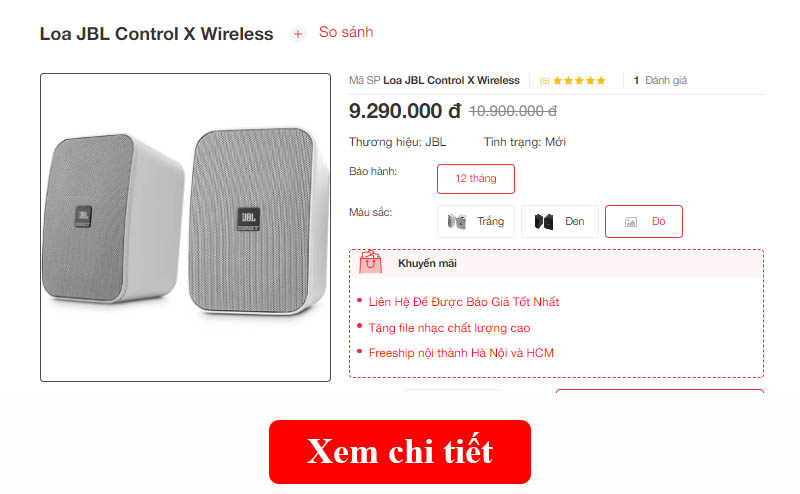Screen dimensions: 800x494
Task: Click Tặng file nhạc chất lượng cao
Action: click(x=449, y=328)
